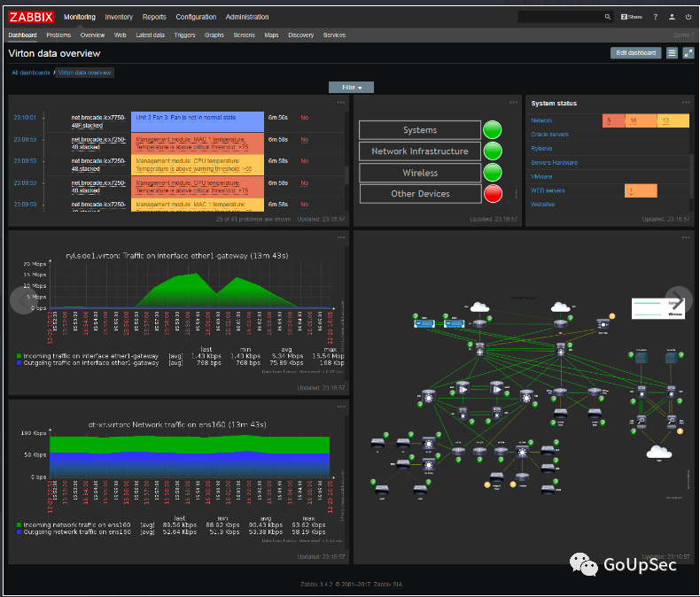
Task: Click the yellow Network severity cell 12
Action: click(x=673, y=120)
